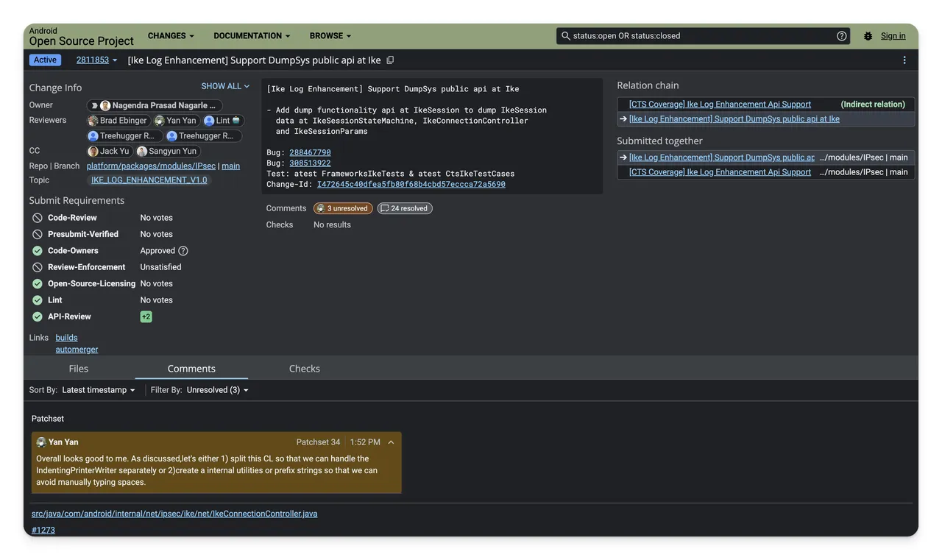The image size is (942, 560).
Task: Click the 3 unresolved comments chip
Action: coord(343,208)
